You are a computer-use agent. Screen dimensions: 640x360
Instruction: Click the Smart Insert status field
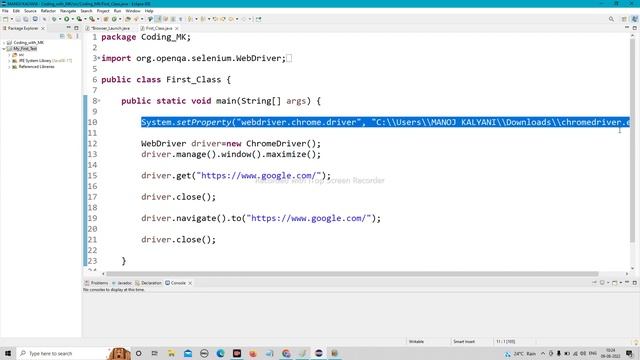coord(464,342)
